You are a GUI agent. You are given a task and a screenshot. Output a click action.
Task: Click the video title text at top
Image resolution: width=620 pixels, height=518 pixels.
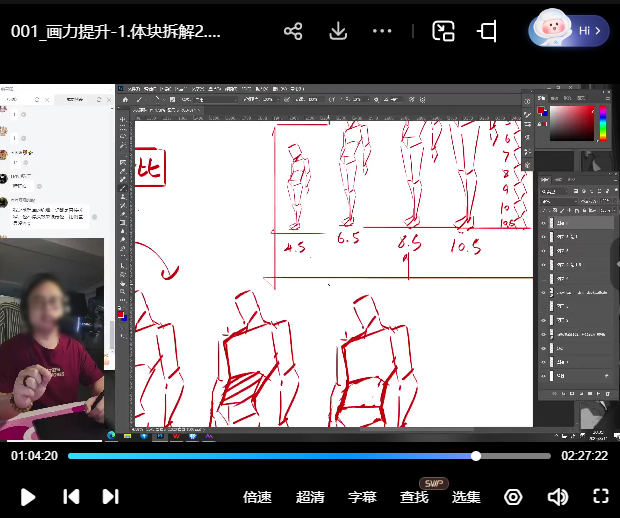pos(116,31)
